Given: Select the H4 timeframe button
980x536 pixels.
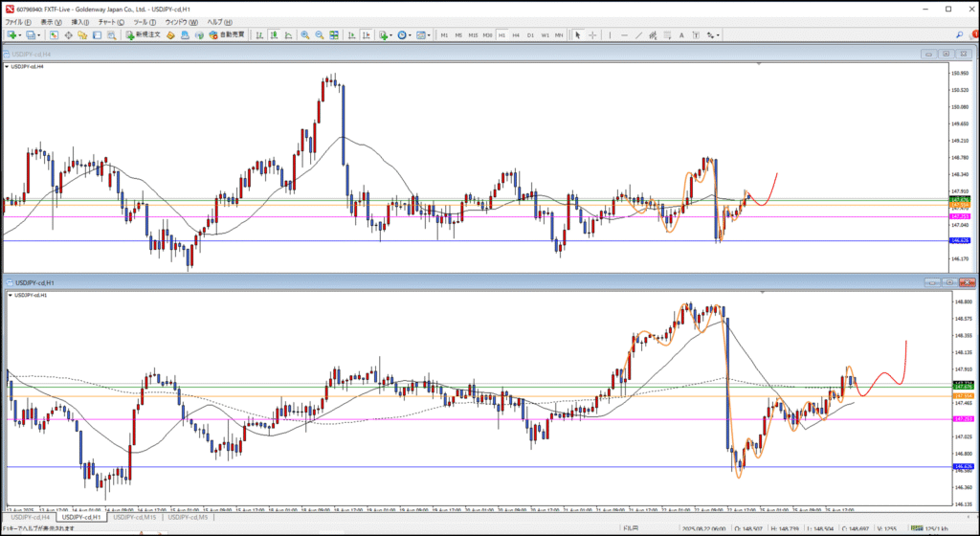Looking at the screenshot, I should coord(516,35).
